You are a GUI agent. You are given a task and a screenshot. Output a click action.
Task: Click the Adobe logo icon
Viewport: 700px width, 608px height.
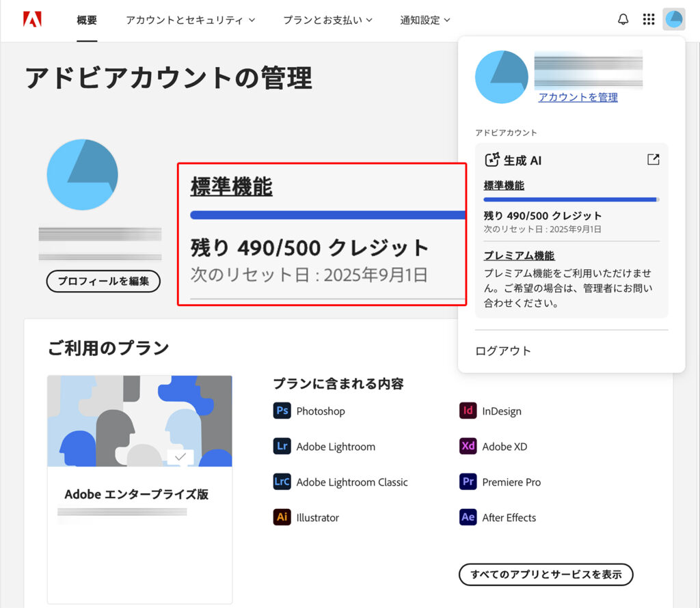(x=32, y=20)
